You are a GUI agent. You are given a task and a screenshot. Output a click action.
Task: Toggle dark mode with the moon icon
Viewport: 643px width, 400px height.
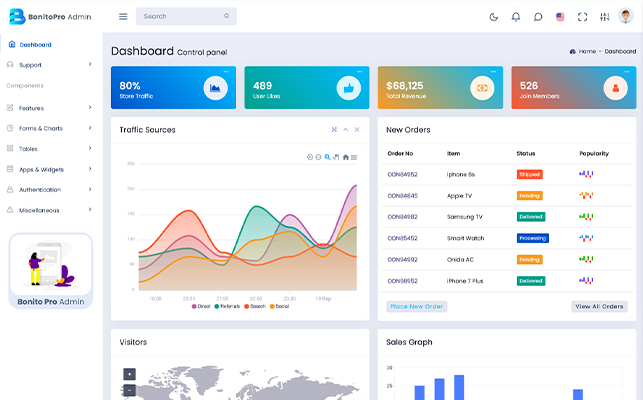[494, 17]
